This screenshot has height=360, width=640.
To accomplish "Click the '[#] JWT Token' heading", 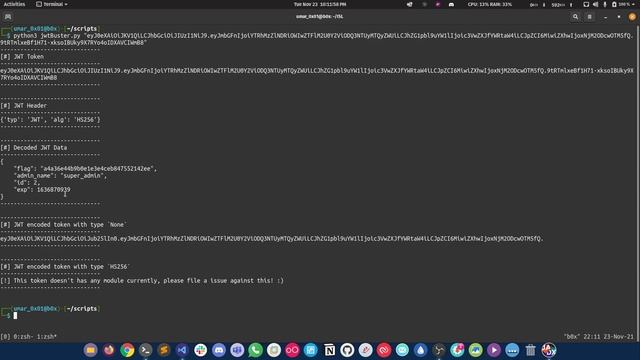I will click(22, 57).
